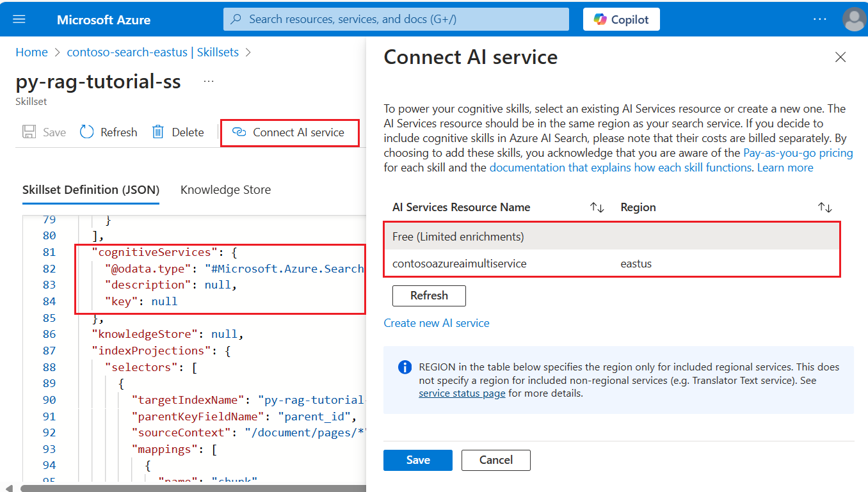Click Save button in panel

pyautogui.click(x=418, y=460)
